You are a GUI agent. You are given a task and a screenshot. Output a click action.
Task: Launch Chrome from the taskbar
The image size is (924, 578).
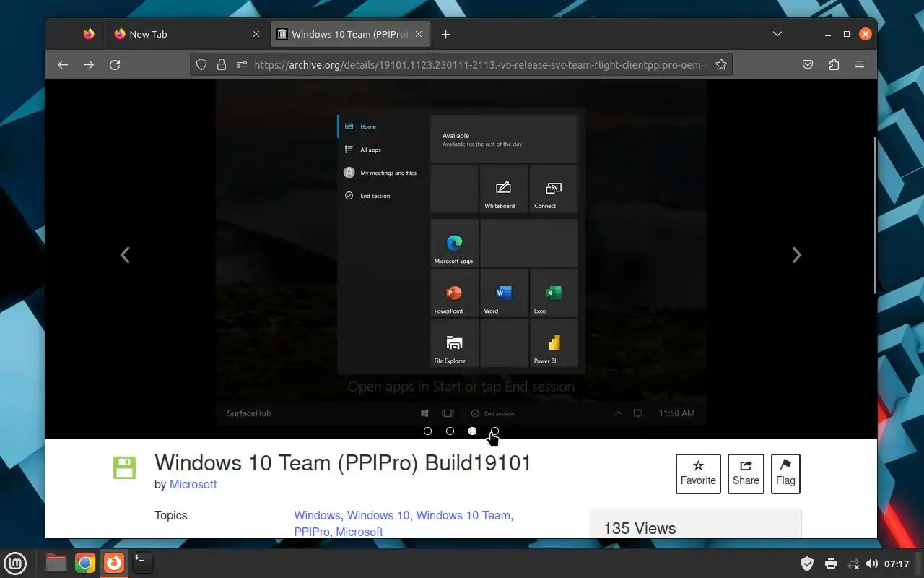click(x=85, y=563)
